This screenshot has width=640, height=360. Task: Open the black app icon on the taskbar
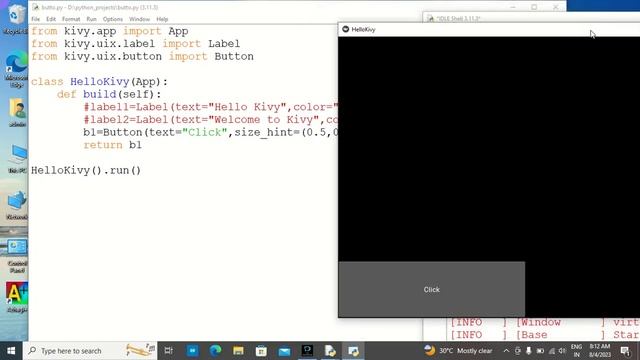click(x=307, y=351)
